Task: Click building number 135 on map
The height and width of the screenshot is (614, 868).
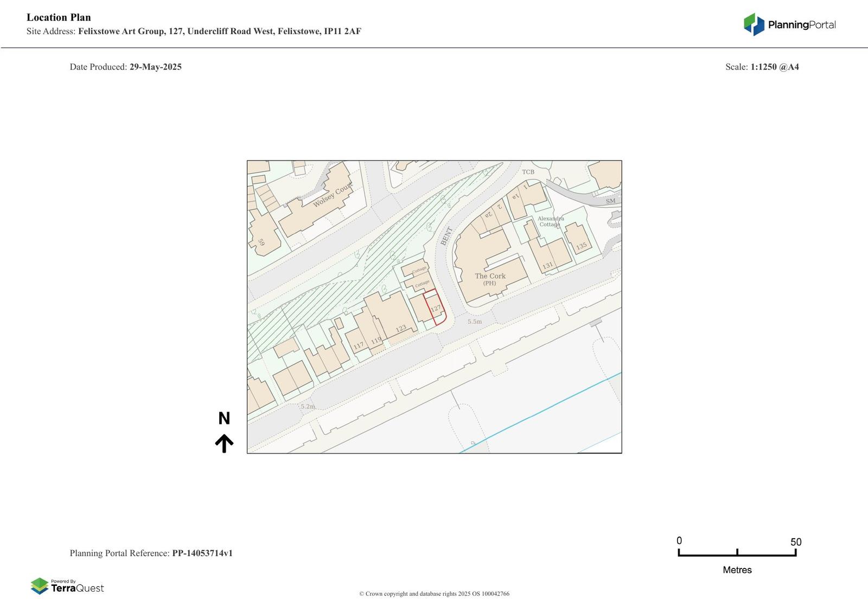Action: click(x=581, y=246)
